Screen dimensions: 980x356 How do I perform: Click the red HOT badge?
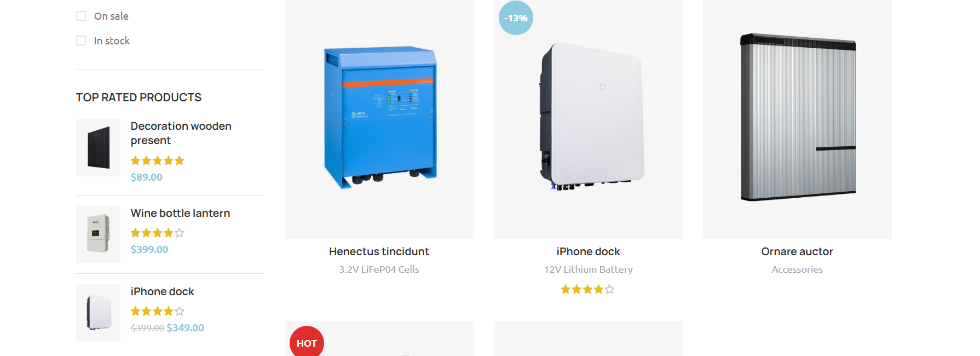(x=307, y=342)
